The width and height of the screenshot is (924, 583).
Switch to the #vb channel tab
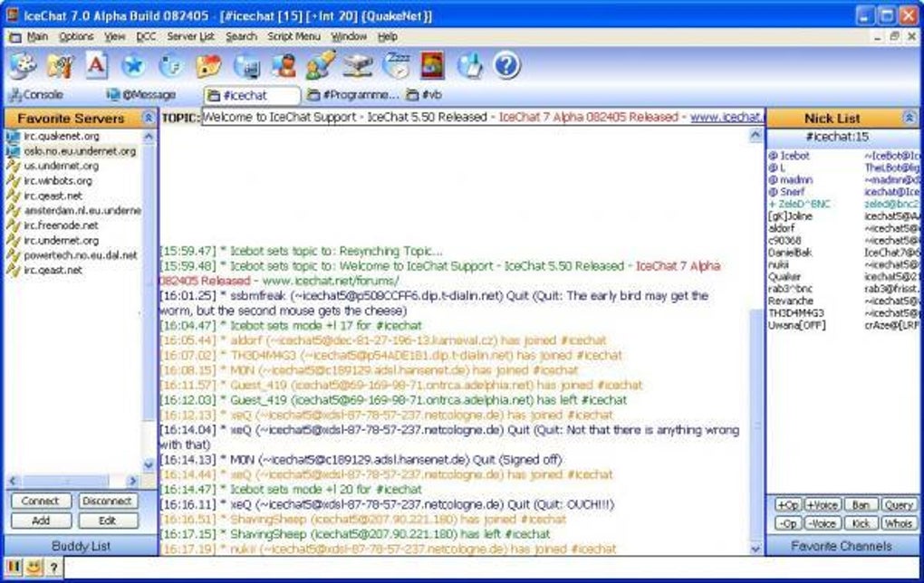(424, 94)
